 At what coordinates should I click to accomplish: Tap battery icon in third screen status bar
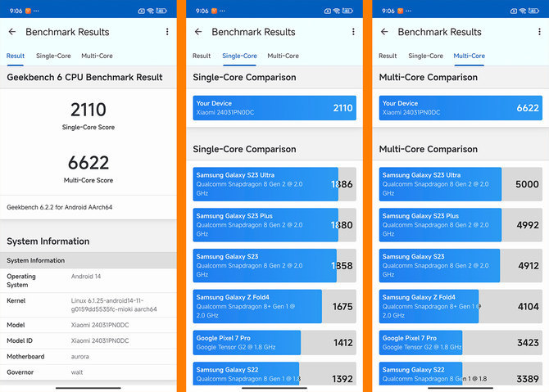(x=533, y=11)
